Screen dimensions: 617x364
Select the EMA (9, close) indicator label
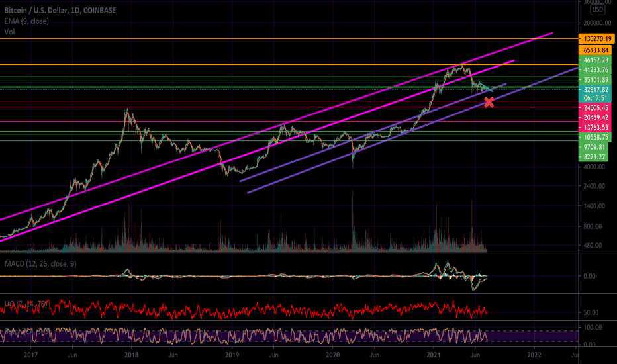[26, 21]
